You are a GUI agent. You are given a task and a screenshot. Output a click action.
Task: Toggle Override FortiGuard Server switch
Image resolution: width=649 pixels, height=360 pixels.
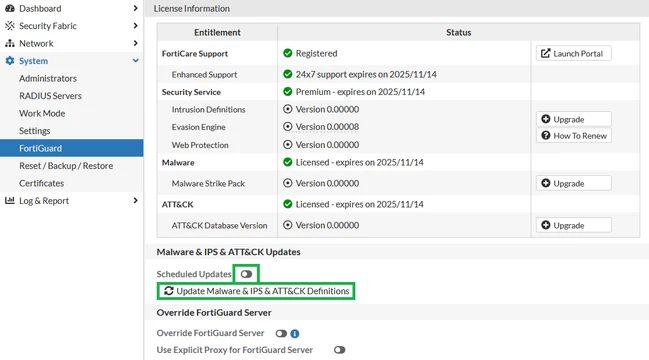(281, 334)
